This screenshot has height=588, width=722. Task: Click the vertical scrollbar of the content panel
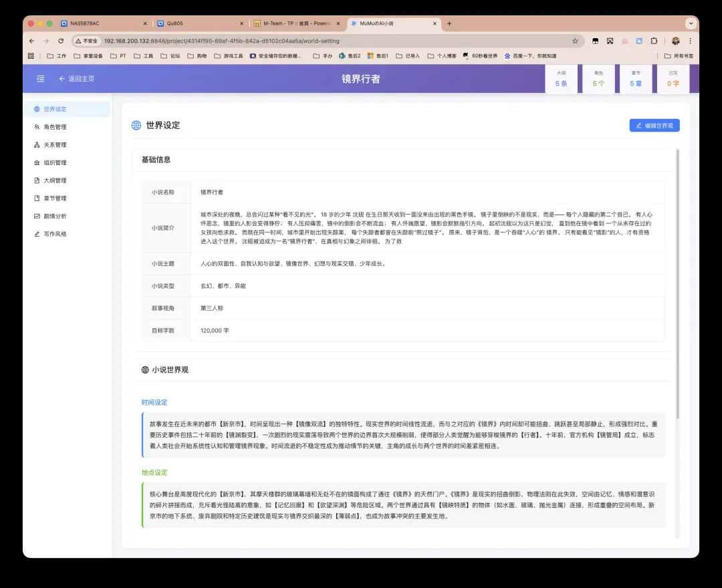coord(677,281)
